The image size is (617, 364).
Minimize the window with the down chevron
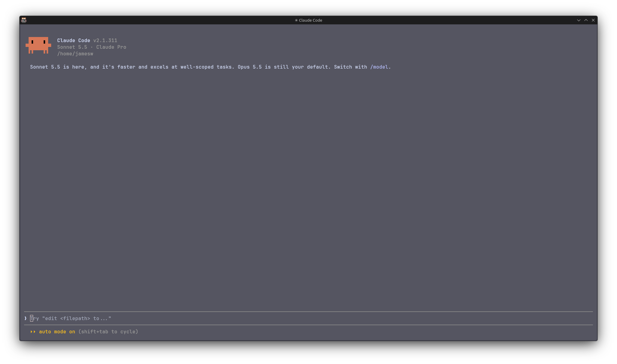[x=578, y=20]
